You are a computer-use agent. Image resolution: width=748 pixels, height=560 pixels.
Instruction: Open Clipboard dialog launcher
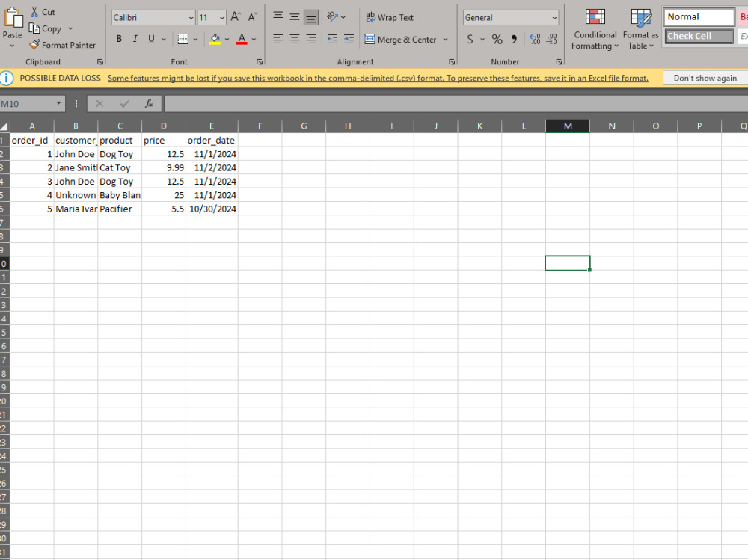coord(100,62)
